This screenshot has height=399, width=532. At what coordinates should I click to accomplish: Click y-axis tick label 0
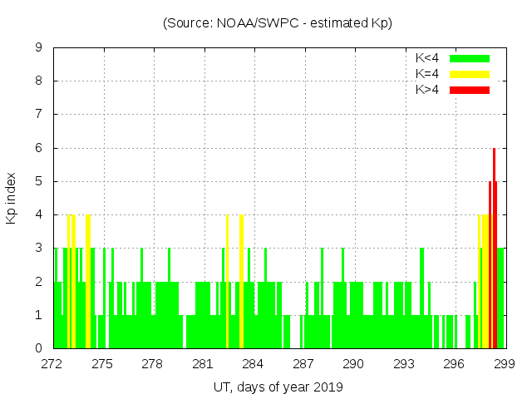coord(38,348)
